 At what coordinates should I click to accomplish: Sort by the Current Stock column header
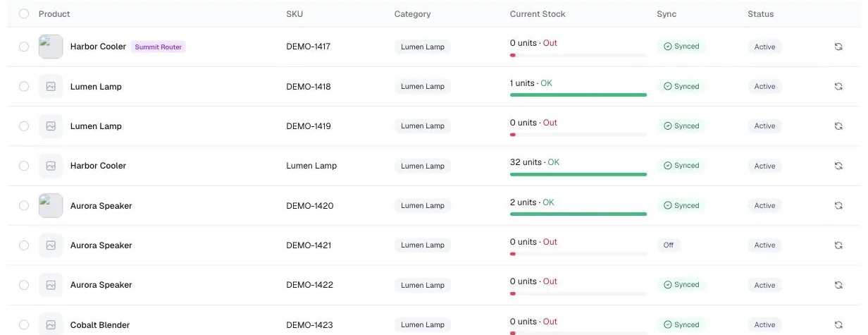tap(538, 14)
